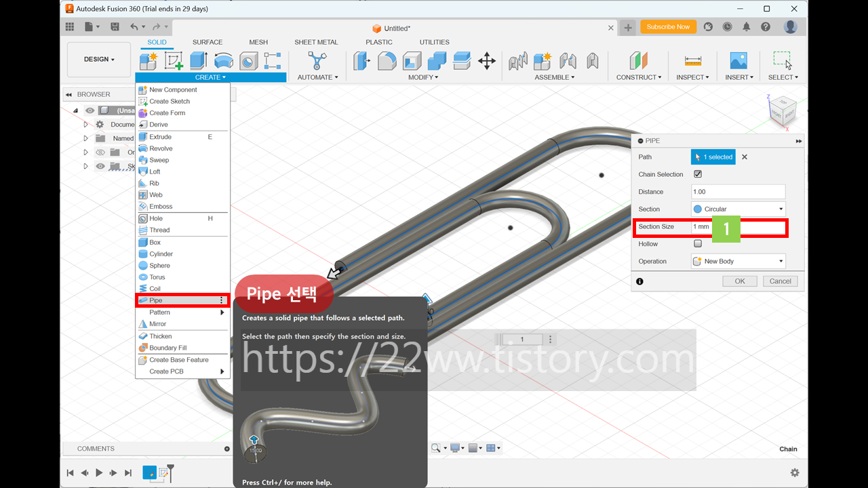Click the Save disk icon
868x488 pixels.
click(115, 26)
